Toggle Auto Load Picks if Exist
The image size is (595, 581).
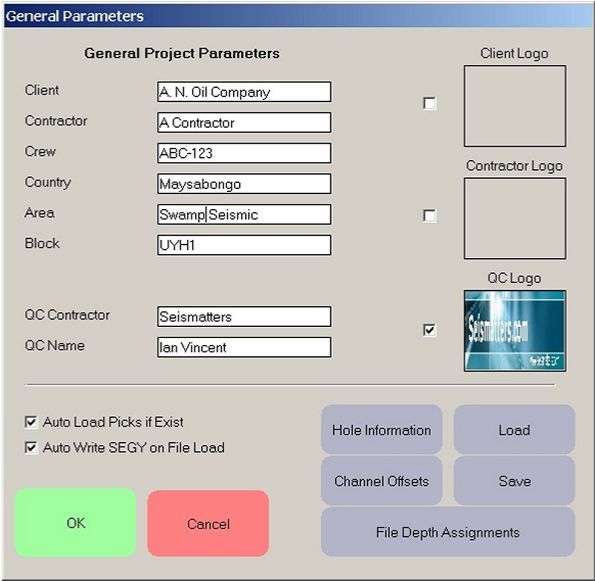point(31,422)
